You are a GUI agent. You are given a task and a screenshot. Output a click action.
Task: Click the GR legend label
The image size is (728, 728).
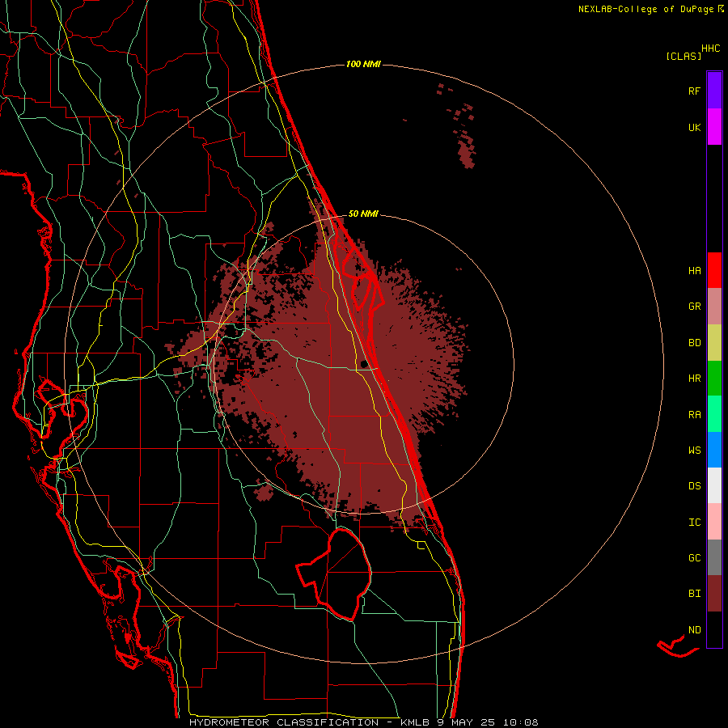click(x=694, y=307)
